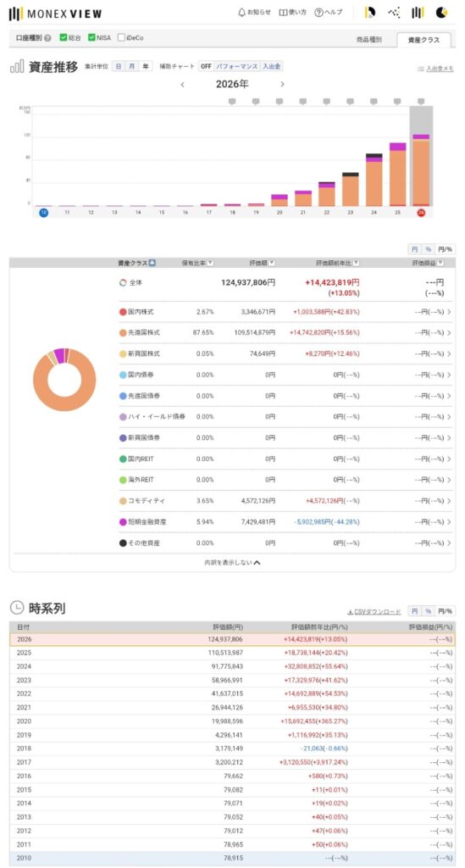Download data via CSVダウンロード link

(x=374, y=612)
